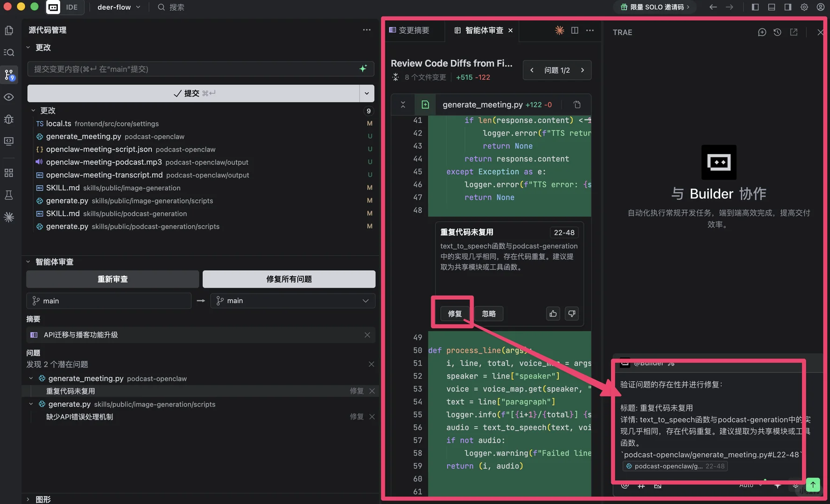Click 忽略 in the issue card

coord(489,314)
